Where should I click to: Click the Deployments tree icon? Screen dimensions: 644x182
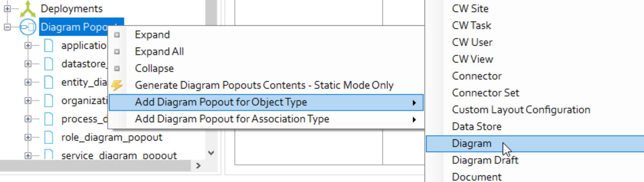(28, 9)
